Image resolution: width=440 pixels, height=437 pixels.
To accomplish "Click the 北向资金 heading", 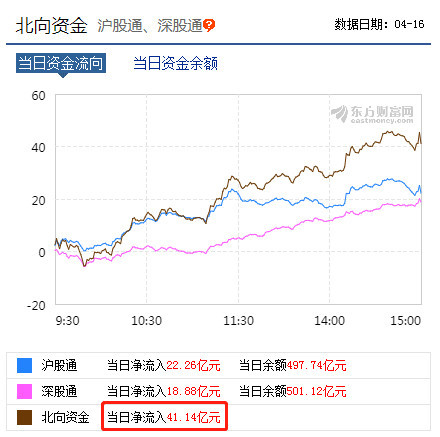I will pyautogui.click(x=52, y=26).
